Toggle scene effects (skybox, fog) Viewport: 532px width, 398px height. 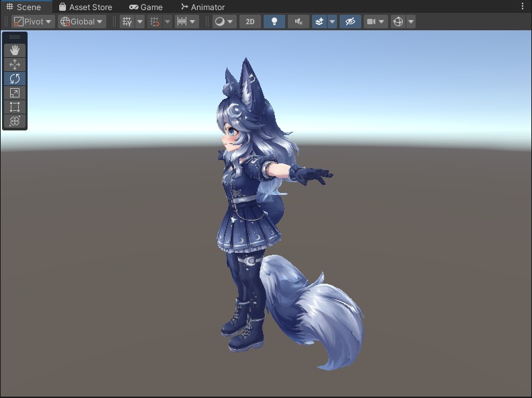tap(319, 22)
